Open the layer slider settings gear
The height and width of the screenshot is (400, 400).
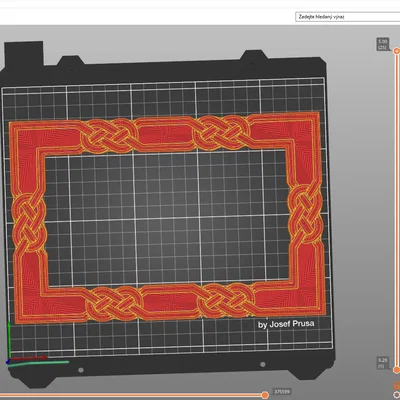tap(396, 395)
